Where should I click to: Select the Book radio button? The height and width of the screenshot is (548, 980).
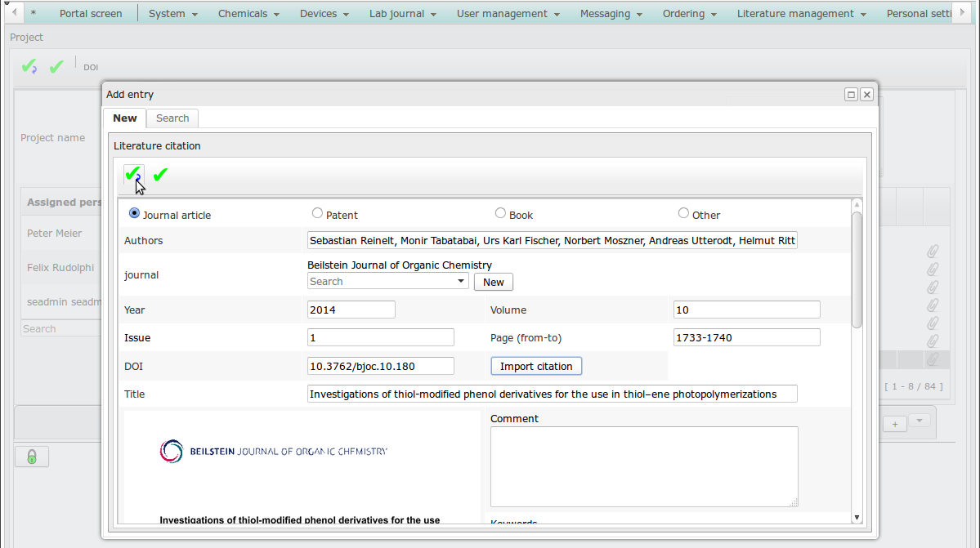(x=500, y=213)
